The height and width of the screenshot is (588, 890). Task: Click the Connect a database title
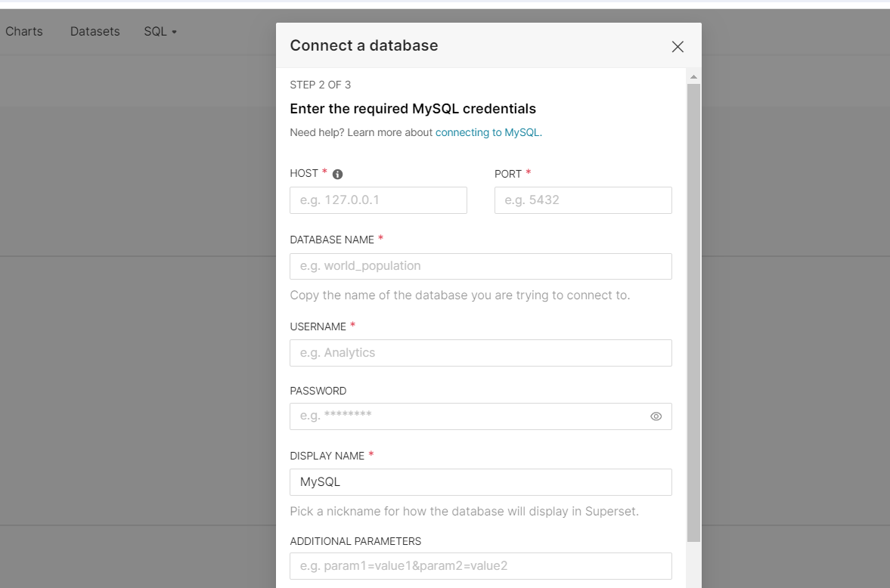[364, 45]
